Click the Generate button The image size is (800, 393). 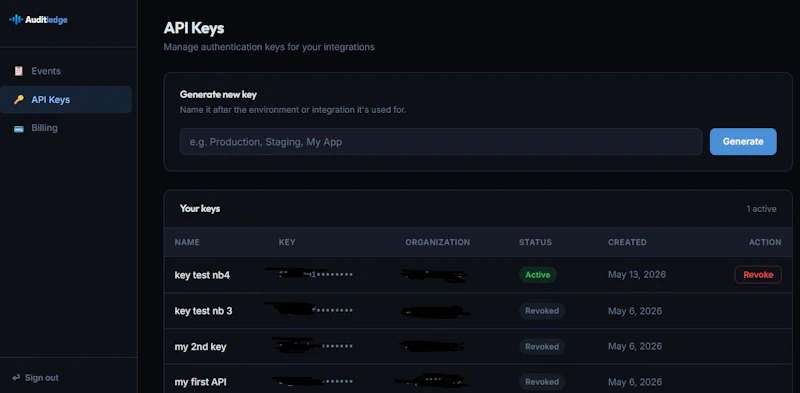743,141
